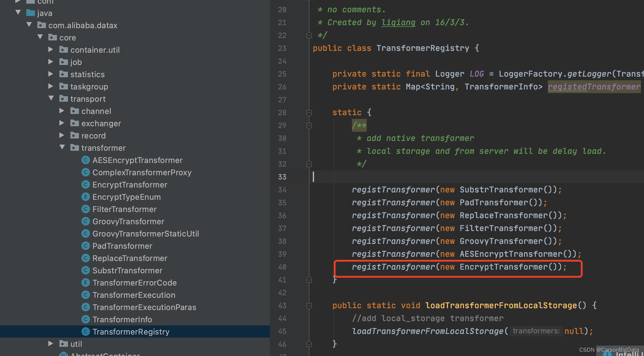Click the TransformerErrorCode enum icon
This screenshot has height=356, width=644.
pos(86,282)
